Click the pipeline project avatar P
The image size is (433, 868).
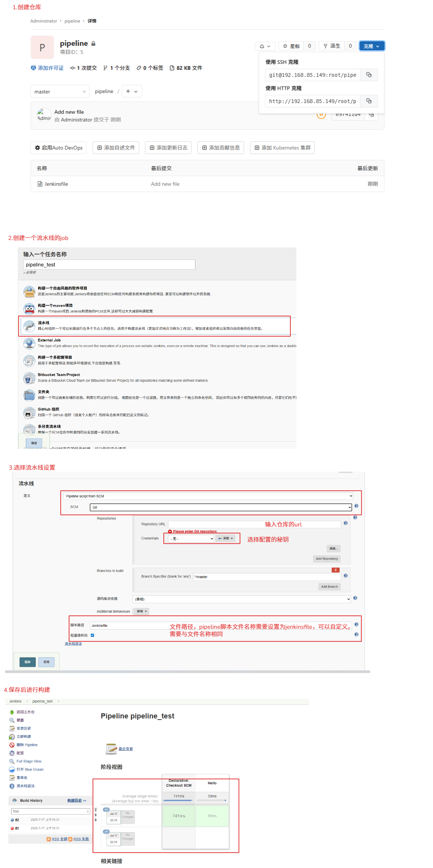point(42,47)
